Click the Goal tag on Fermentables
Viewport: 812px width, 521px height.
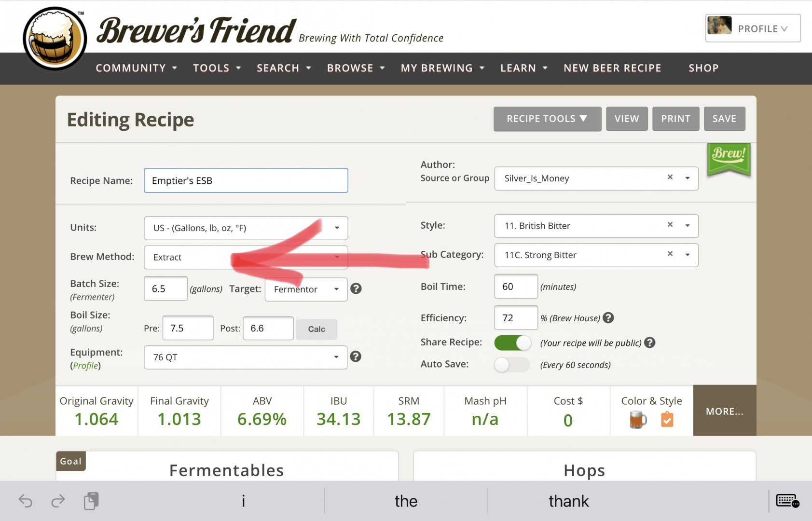[71, 461]
